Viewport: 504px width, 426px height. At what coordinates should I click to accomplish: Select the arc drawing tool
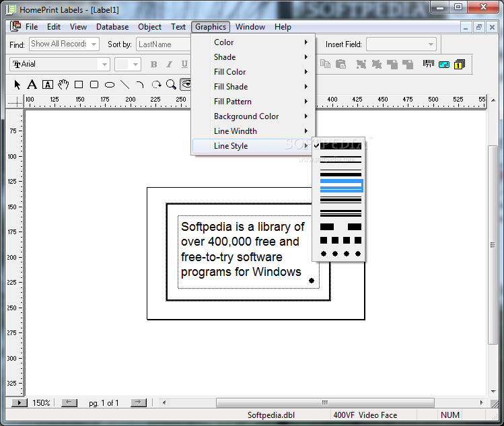point(140,85)
